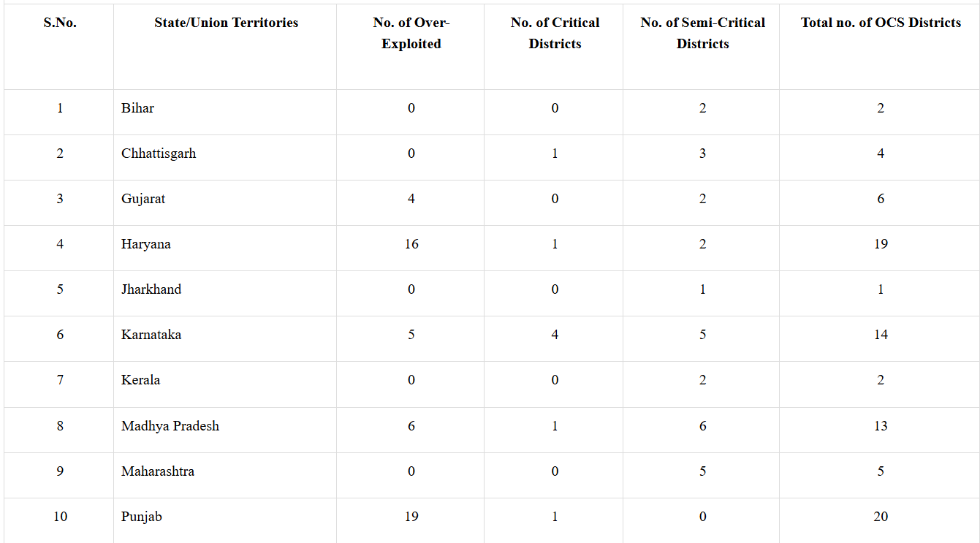980x543 pixels.
Task: Click the No. of Over-Exploited header
Action: pos(411,33)
